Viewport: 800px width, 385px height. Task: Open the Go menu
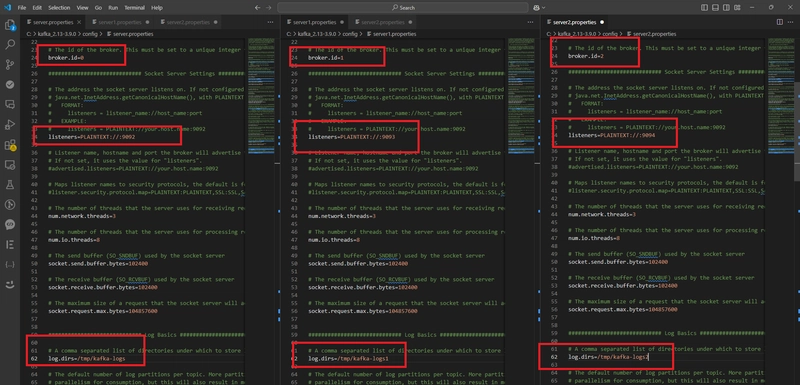tap(98, 8)
